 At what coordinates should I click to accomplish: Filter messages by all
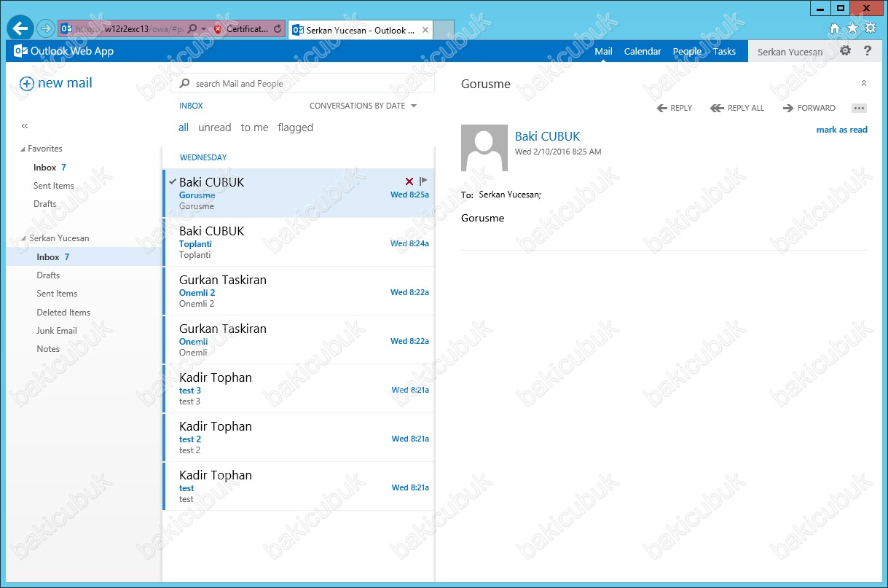[x=184, y=128]
